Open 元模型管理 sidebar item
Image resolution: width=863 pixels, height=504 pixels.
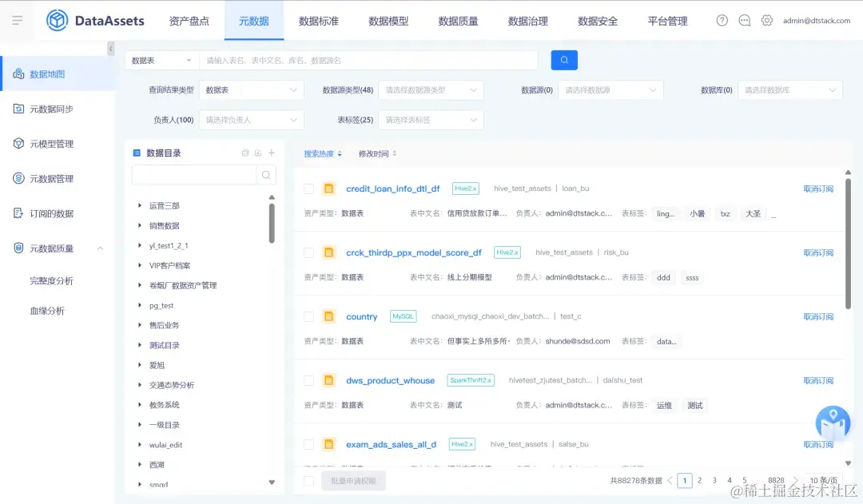point(58,144)
